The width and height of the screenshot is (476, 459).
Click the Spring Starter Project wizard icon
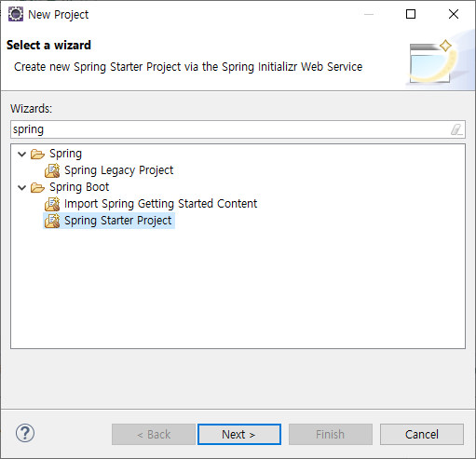pyautogui.click(x=52, y=221)
